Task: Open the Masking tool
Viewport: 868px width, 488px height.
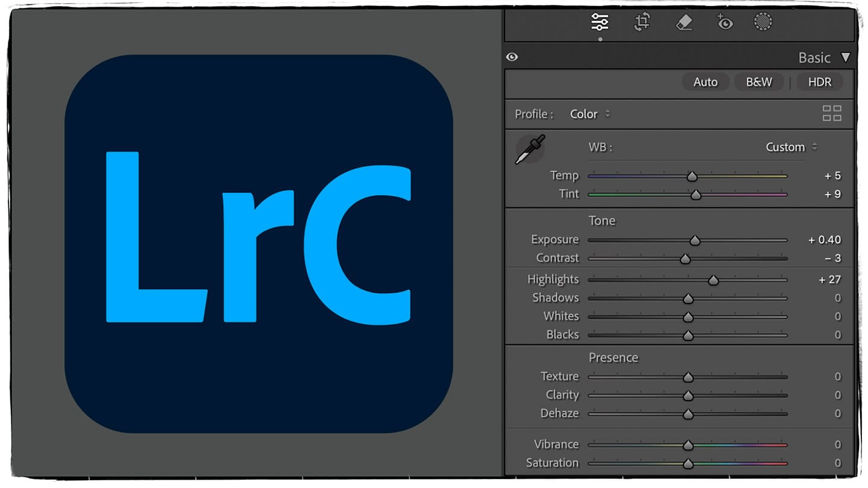Action: pyautogui.click(x=763, y=22)
